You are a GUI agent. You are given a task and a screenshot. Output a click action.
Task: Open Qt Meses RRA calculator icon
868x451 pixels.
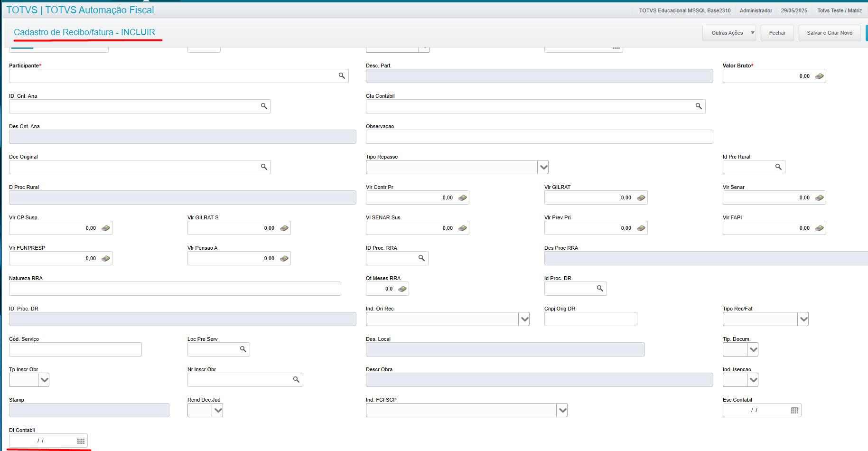click(x=402, y=289)
